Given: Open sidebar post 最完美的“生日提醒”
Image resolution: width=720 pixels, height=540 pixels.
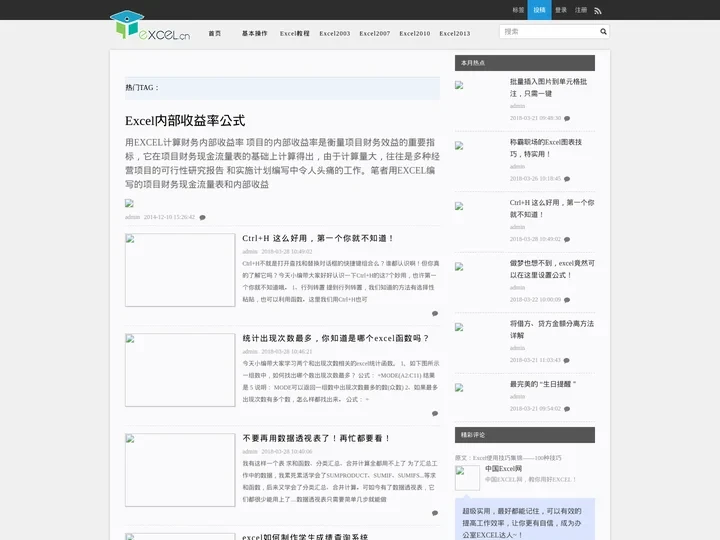Looking at the screenshot, I should pyautogui.click(x=542, y=384).
